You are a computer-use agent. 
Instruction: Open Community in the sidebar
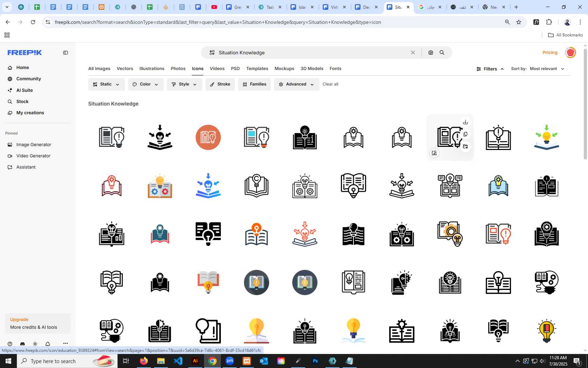point(28,79)
